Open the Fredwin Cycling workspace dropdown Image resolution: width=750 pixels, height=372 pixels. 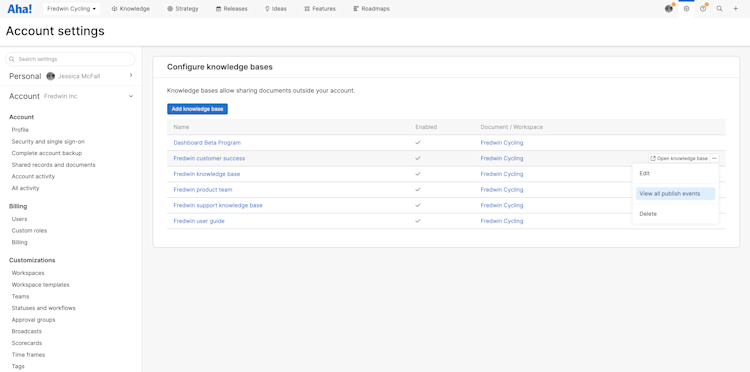[71, 9]
